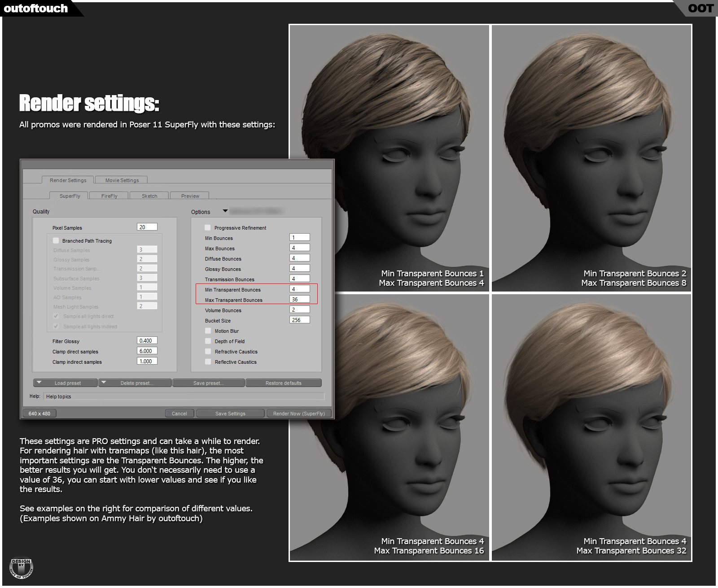
Task: Open the Load preset dropdown
Action: pos(66,383)
